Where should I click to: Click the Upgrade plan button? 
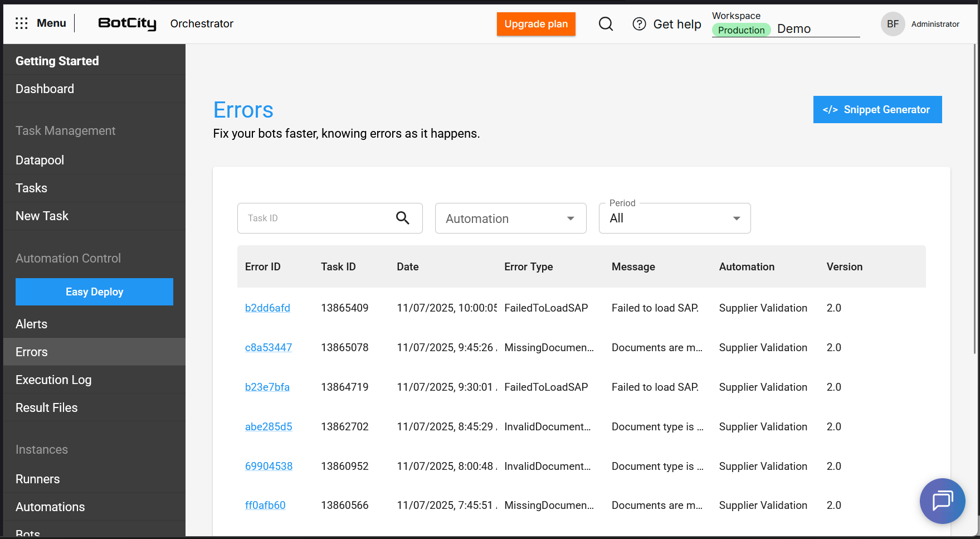tap(536, 24)
